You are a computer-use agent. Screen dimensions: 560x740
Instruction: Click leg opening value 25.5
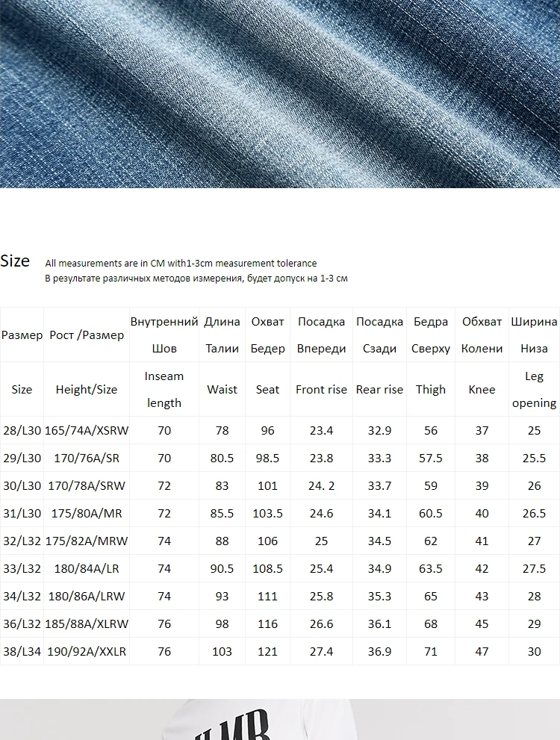tap(534, 458)
